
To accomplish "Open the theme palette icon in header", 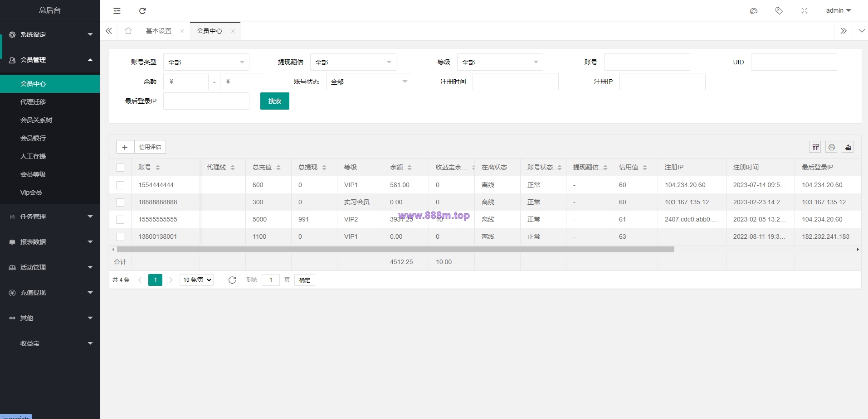I will click(754, 11).
